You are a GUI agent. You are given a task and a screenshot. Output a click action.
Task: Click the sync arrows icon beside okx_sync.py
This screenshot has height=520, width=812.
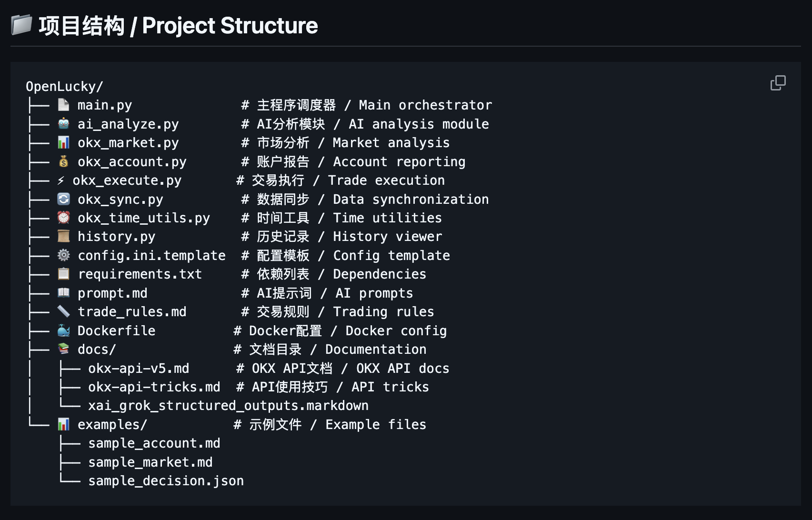[x=63, y=199]
